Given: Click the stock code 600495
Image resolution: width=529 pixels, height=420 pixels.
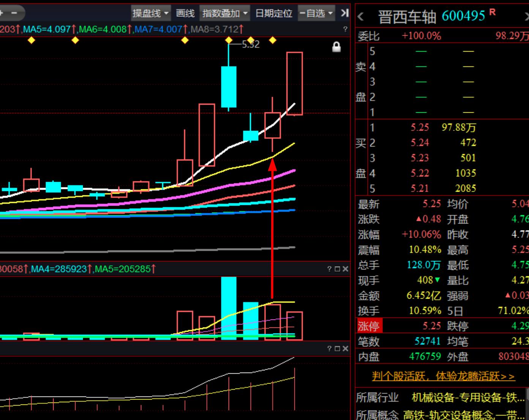Looking at the screenshot, I should (x=463, y=16).
